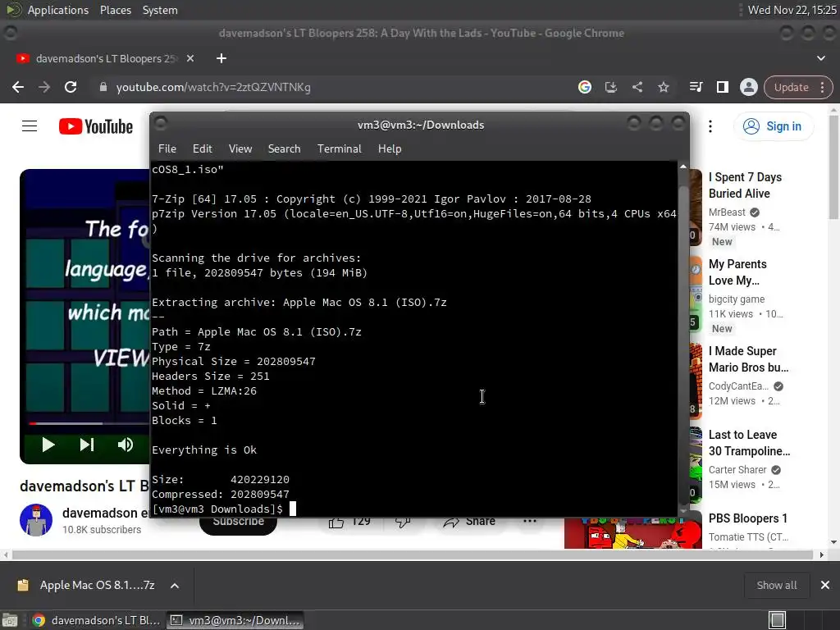The height and width of the screenshot is (630, 840).
Task: Click the page horizontal scrollbar
Action: pyautogui.click(x=413, y=555)
